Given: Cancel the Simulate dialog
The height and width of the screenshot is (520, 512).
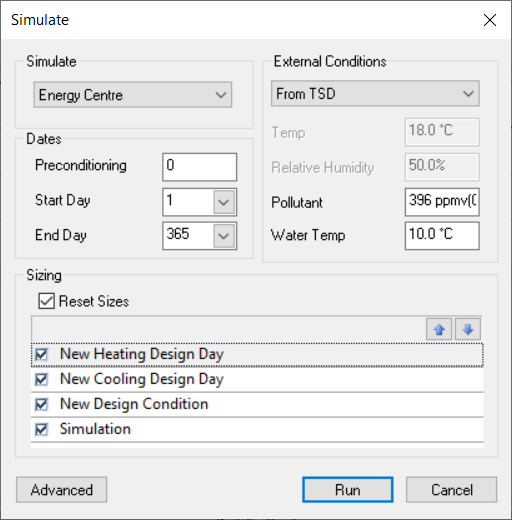Looking at the screenshot, I should pyautogui.click(x=451, y=490).
